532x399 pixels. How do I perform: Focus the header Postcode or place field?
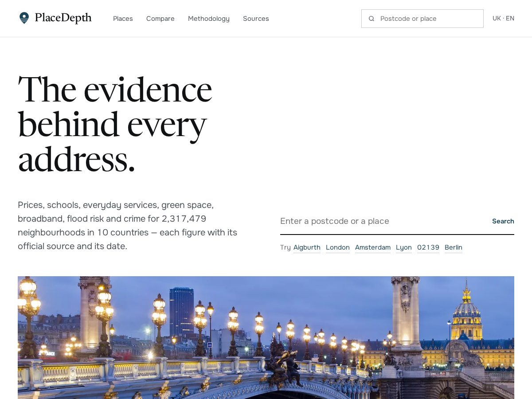422,19
